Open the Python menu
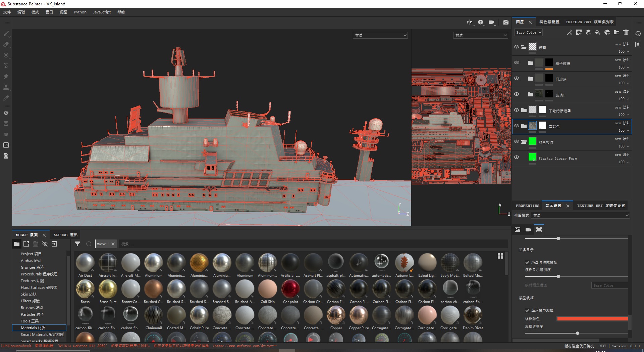This screenshot has height=352, width=644. [80, 12]
